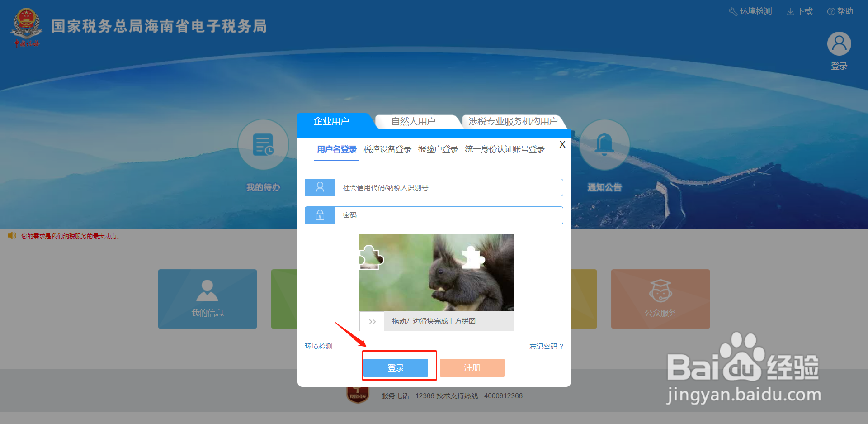
Task: Click the site title 国家税务总局海南省电子税务局
Action: click(x=159, y=26)
